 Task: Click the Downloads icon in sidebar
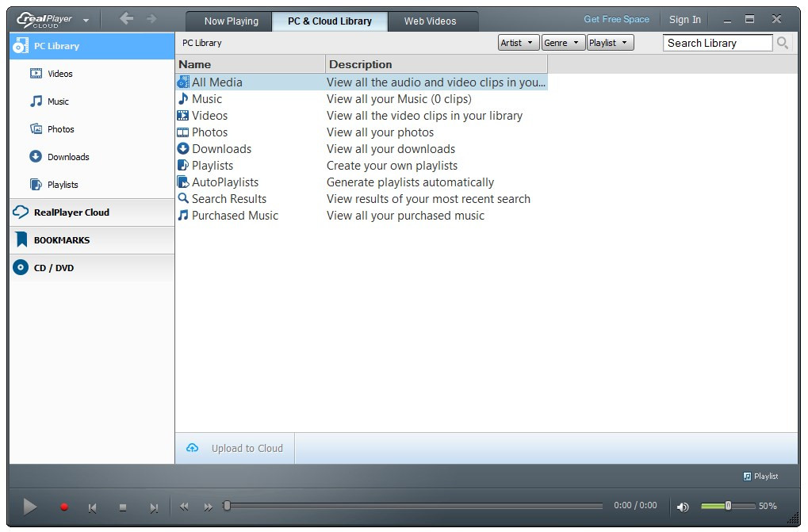click(x=36, y=156)
